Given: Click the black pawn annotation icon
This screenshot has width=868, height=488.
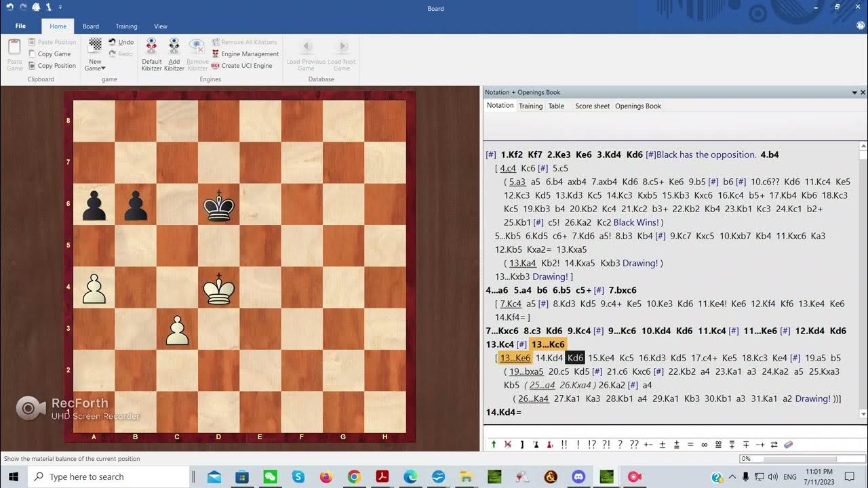Looking at the screenshot, I should (536, 445).
